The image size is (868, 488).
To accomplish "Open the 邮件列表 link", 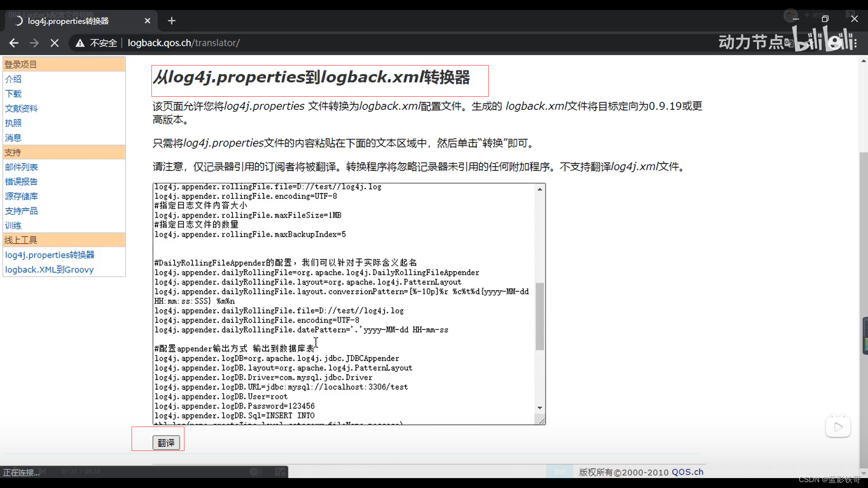I will [x=21, y=167].
